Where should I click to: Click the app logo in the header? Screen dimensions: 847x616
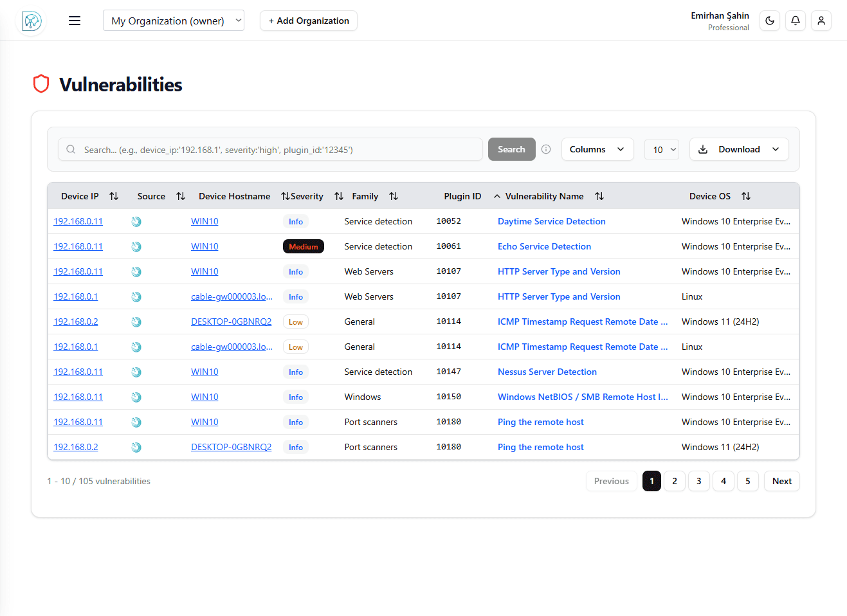32,21
